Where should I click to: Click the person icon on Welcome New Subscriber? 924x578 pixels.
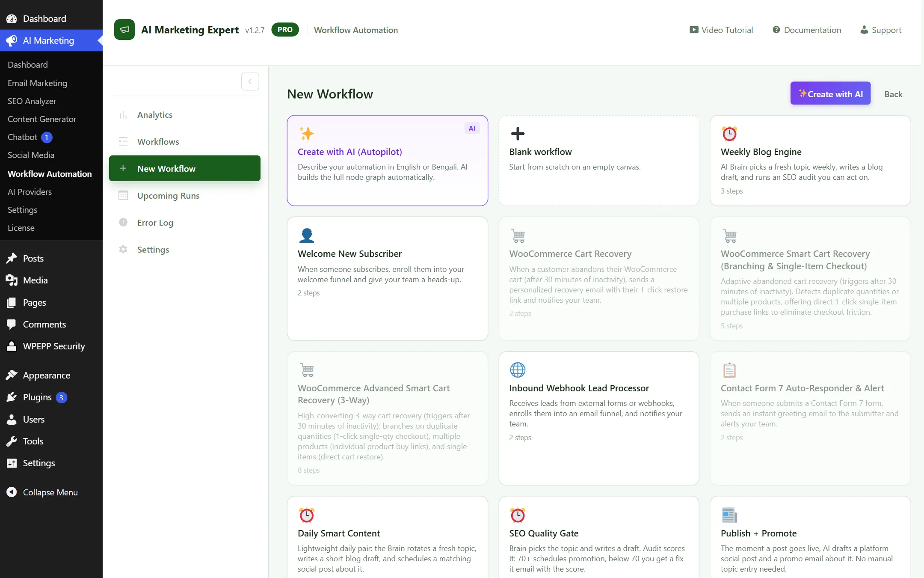tap(306, 235)
